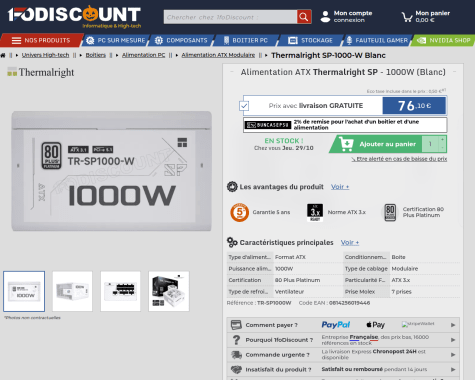Click the PayPal logo
Viewport: 475px width, 380px height.
pyautogui.click(x=336, y=325)
